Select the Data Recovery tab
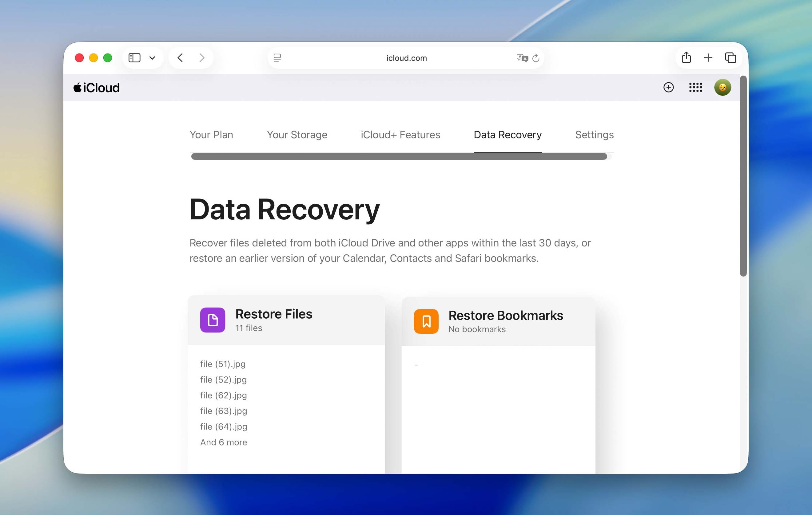Image resolution: width=812 pixels, height=515 pixels. coord(507,135)
